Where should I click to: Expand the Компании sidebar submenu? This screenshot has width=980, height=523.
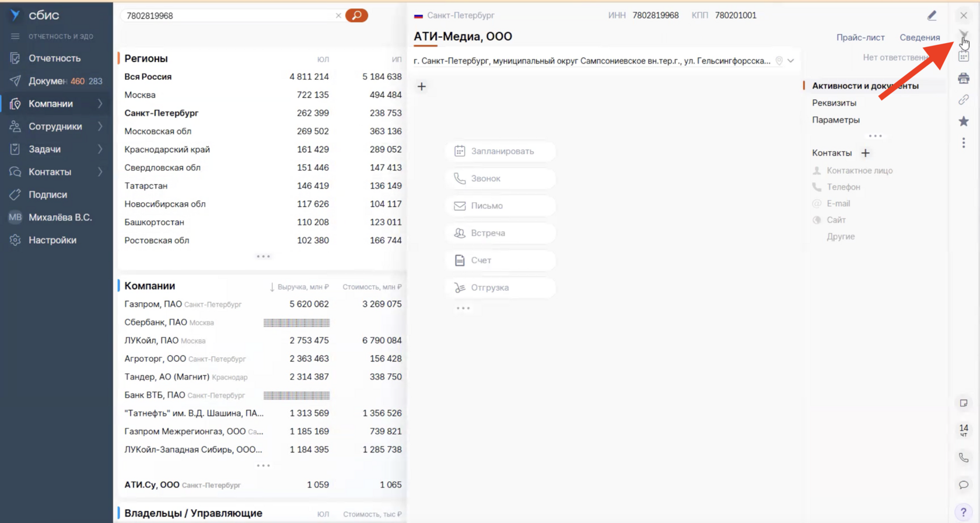(100, 104)
